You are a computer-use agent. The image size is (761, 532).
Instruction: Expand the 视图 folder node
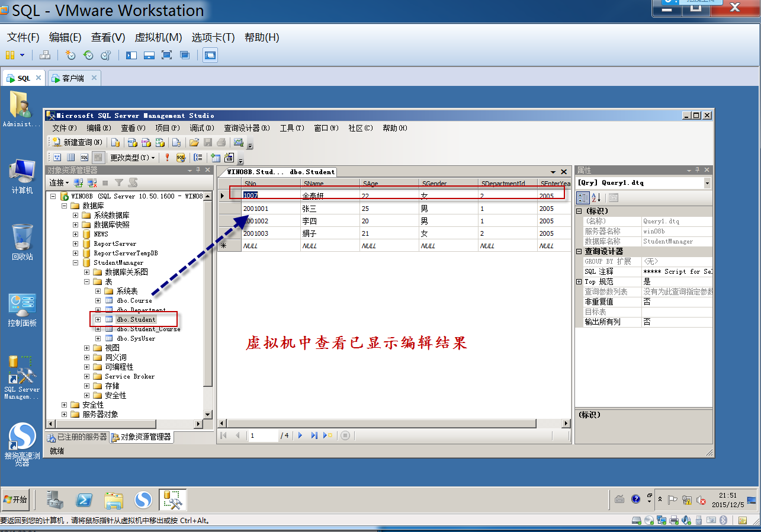pyautogui.click(x=87, y=348)
